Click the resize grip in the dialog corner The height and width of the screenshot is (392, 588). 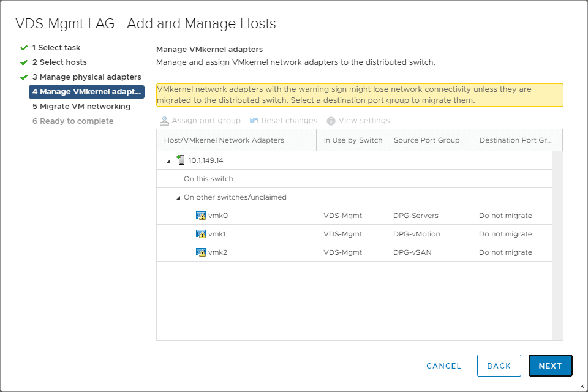click(x=582, y=386)
